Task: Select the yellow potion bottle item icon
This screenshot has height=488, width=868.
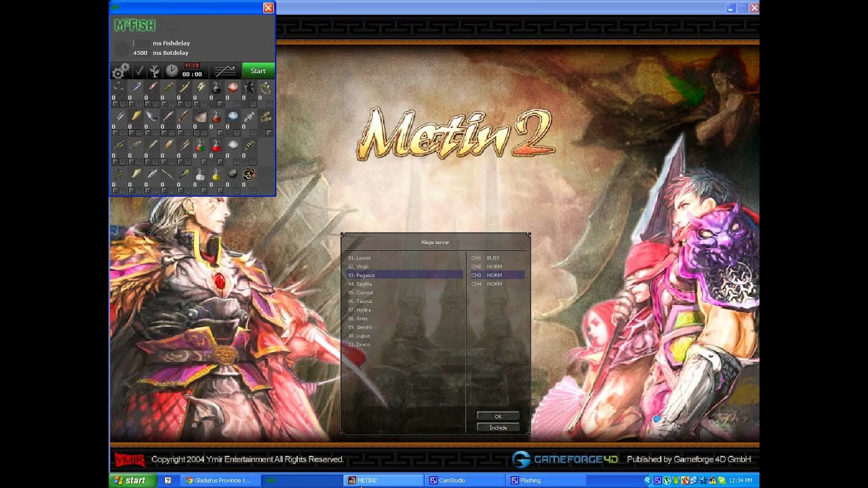Action: (217, 174)
